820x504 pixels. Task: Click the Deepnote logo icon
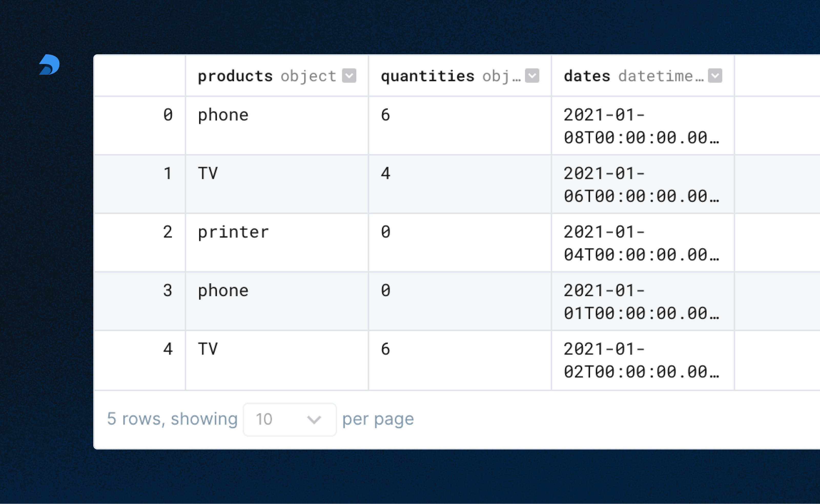[x=49, y=65]
